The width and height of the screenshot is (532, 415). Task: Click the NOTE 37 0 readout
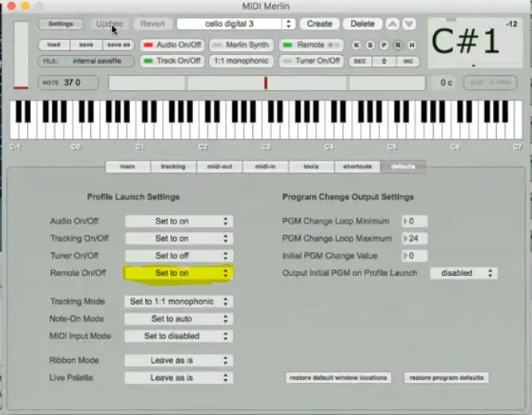[69, 82]
